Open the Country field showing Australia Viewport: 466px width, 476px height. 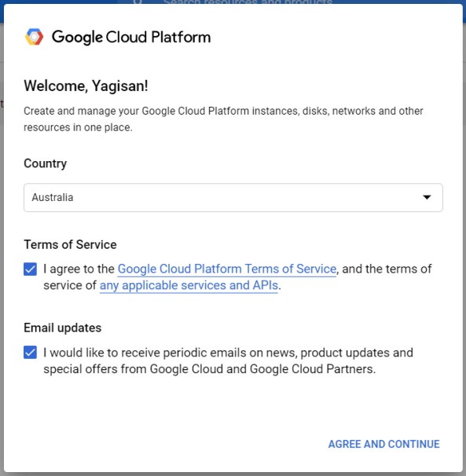tap(233, 197)
